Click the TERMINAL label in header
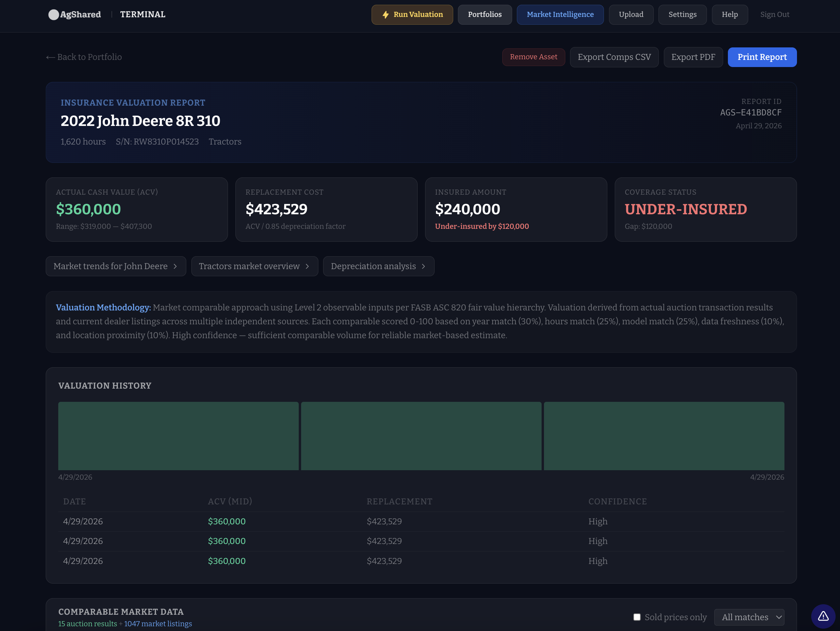Image resolution: width=840 pixels, height=631 pixels. pos(143,15)
